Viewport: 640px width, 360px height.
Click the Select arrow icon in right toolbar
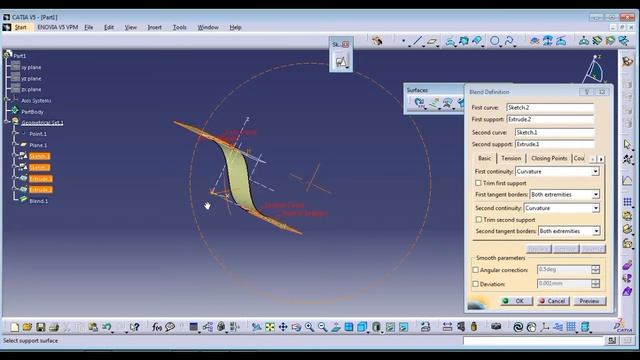pos(627,144)
